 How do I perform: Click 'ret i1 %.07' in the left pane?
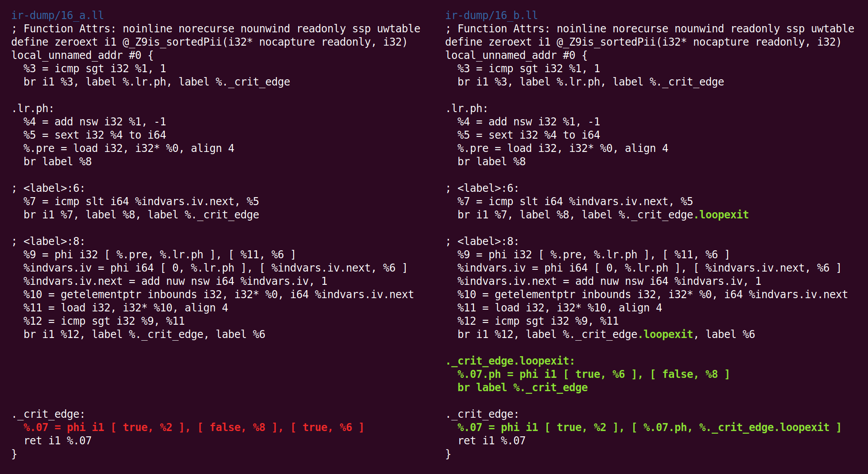click(x=58, y=441)
